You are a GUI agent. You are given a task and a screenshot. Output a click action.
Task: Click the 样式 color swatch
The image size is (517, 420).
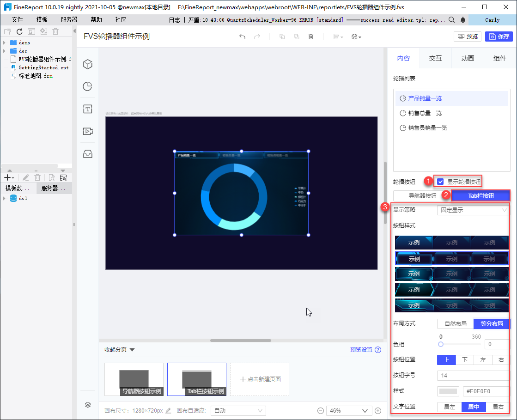pos(448,391)
